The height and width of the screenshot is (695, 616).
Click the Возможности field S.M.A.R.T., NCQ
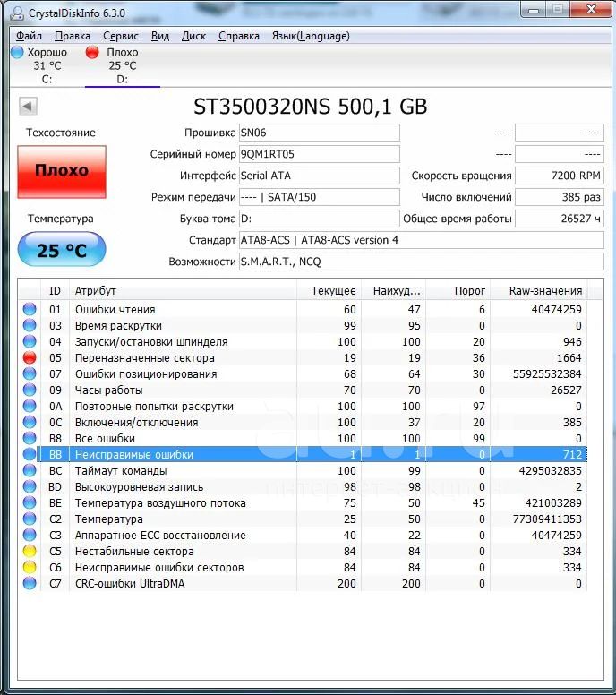[x=422, y=262]
